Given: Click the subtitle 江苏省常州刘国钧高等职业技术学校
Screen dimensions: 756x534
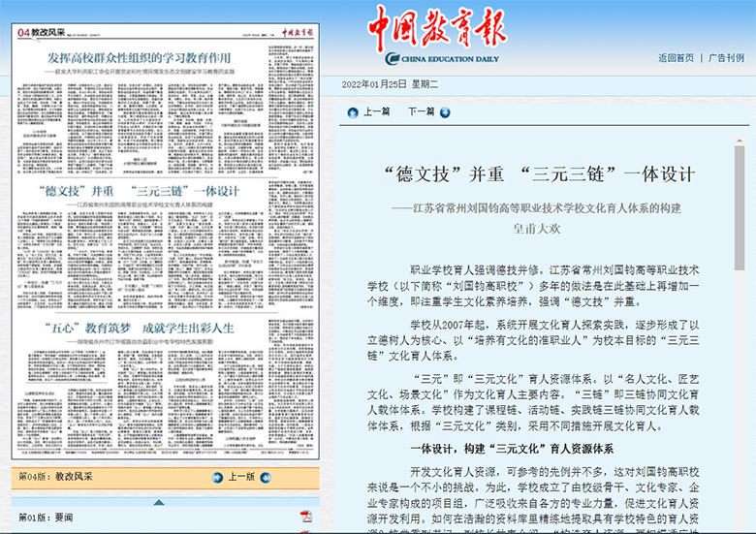Looking at the screenshot, I should pos(537,208).
